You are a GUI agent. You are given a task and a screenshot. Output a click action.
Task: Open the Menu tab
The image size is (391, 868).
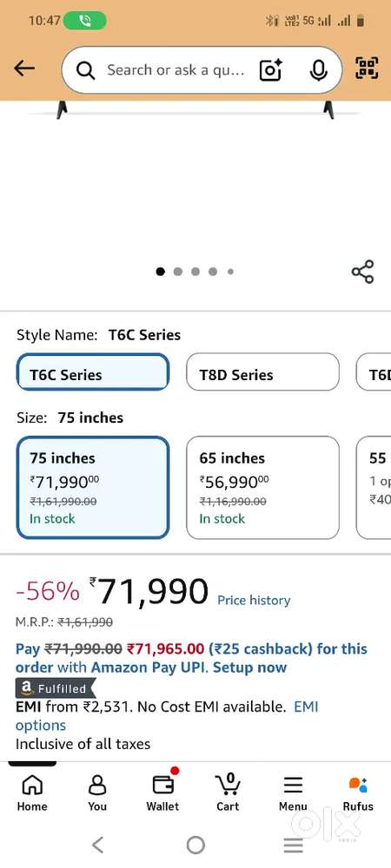[293, 792]
